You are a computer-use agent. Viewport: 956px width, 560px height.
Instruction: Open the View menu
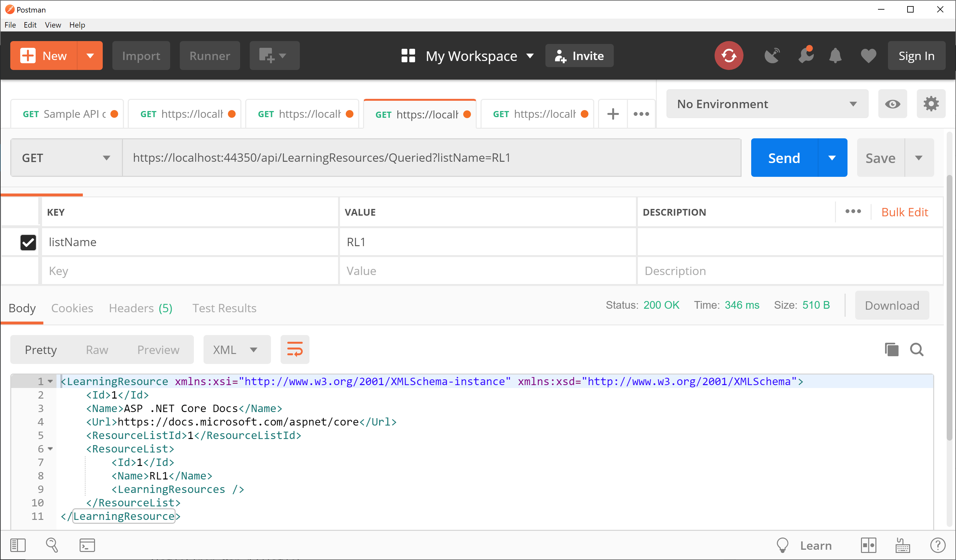pos(53,25)
